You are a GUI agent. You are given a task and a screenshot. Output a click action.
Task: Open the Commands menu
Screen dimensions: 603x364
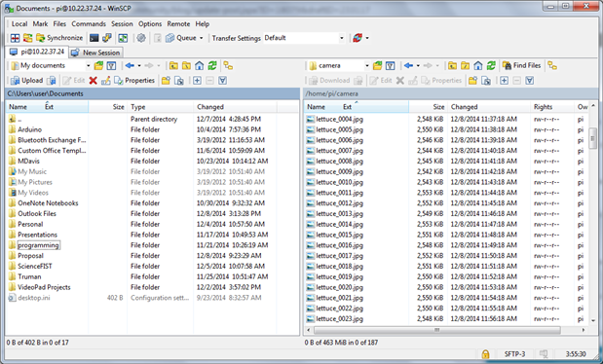coord(89,23)
